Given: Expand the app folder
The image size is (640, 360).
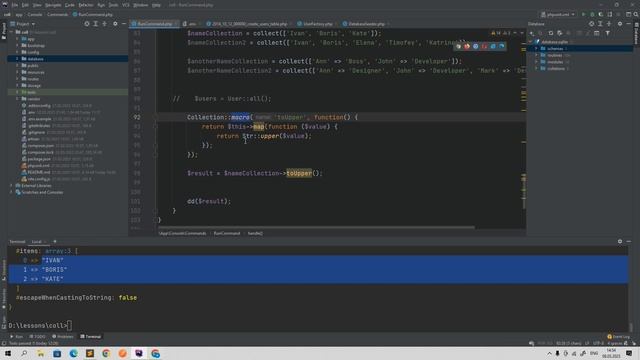Looking at the screenshot, I should pos(17,39).
